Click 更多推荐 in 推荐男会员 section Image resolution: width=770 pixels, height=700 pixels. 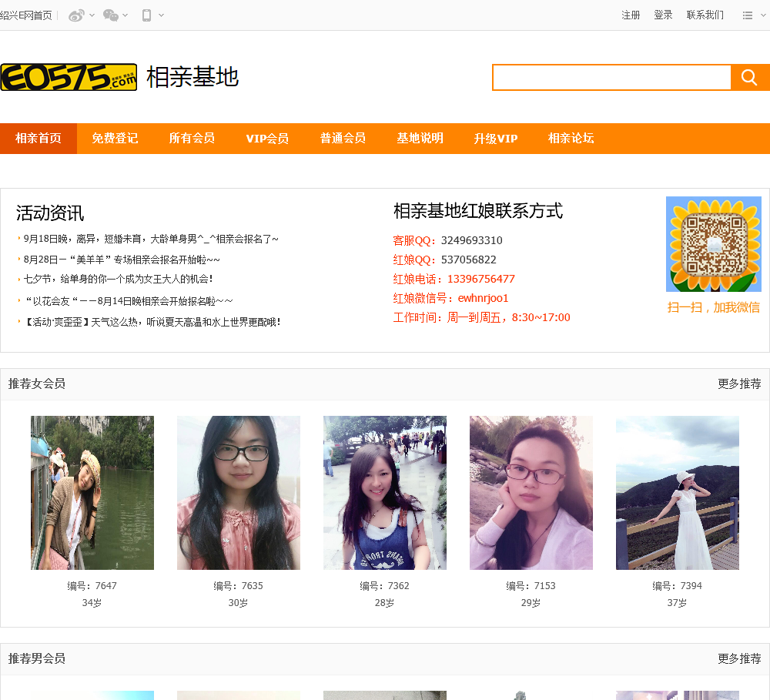click(x=739, y=658)
